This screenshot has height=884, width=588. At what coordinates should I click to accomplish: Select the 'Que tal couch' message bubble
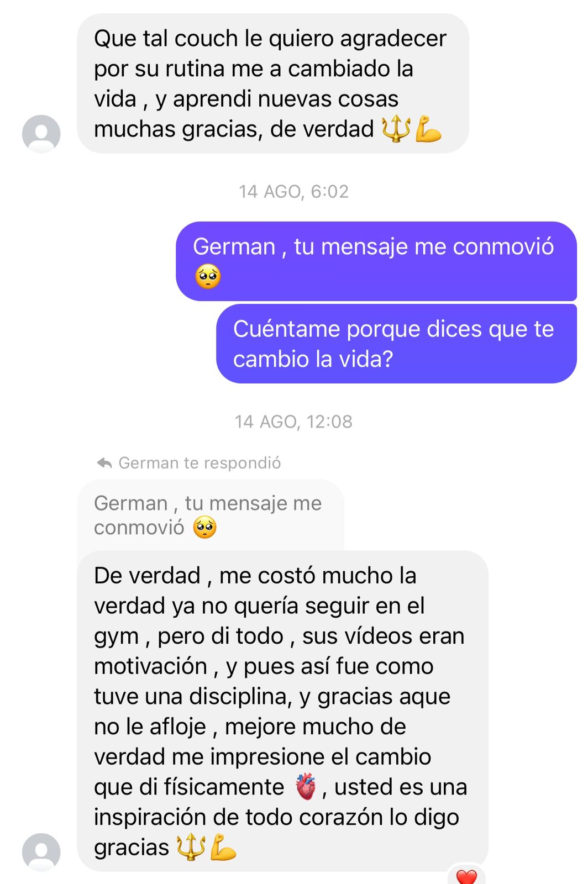(273, 83)
